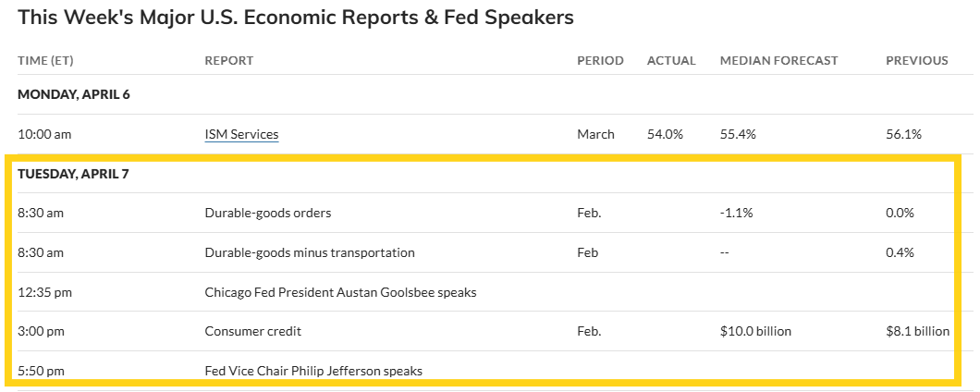Click the Durable-goods orders report row
Viewport: 980px width, 392px height.
[268, 213]
